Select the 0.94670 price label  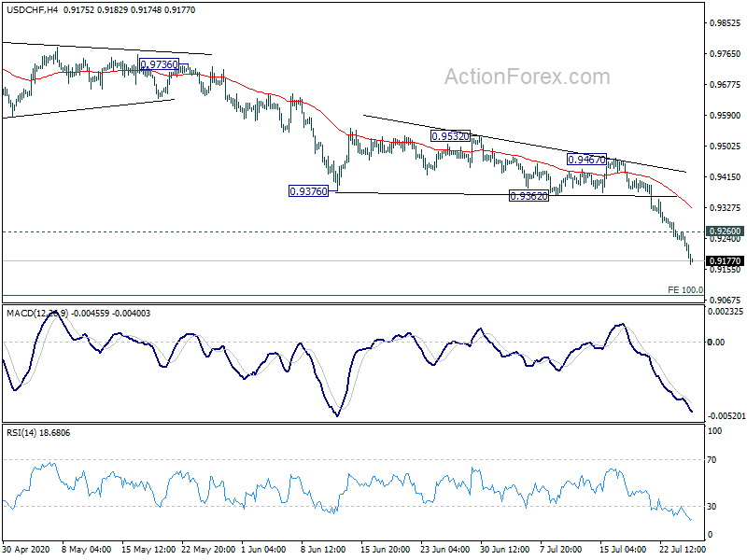click(587, 160)
